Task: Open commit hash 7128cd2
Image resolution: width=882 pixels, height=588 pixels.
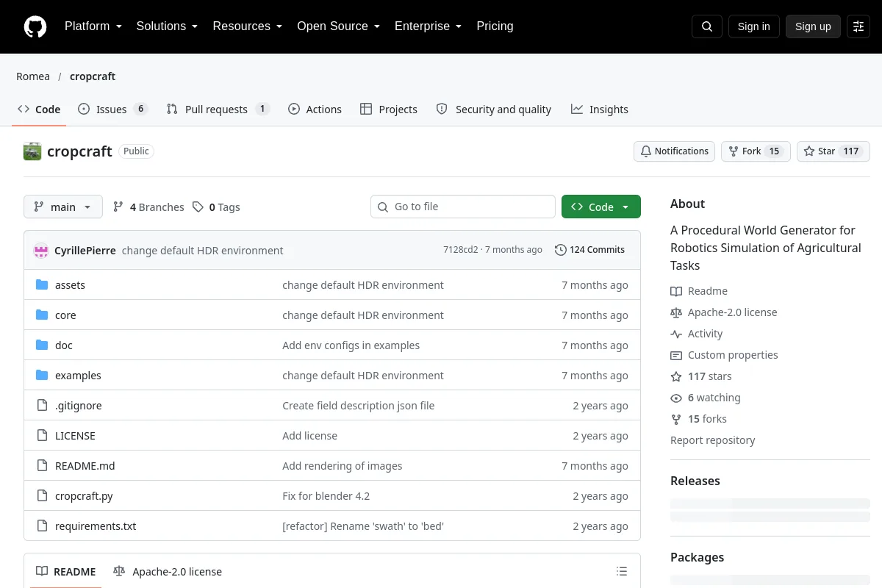Action: 461,250
